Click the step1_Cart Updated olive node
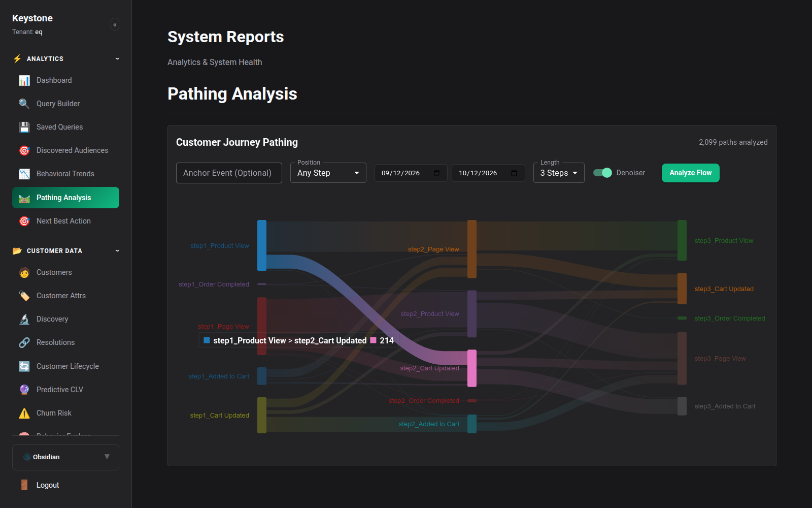Viewport: 812px width, 508px height. pos(262,415)
